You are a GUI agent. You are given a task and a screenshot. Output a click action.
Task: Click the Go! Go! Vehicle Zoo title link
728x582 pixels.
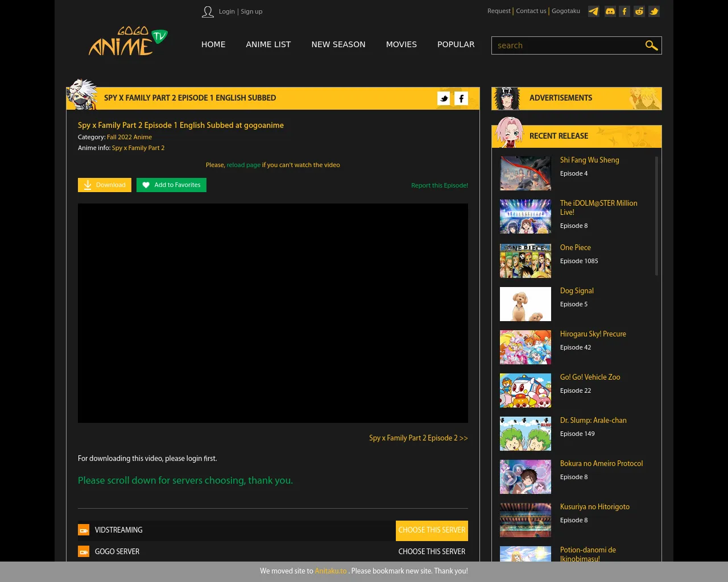590,377
